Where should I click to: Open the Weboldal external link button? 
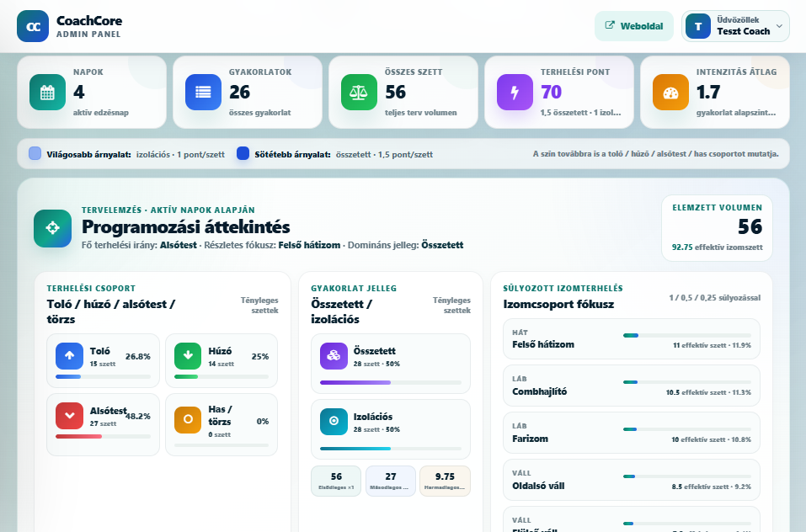click(x=634, y=26)
